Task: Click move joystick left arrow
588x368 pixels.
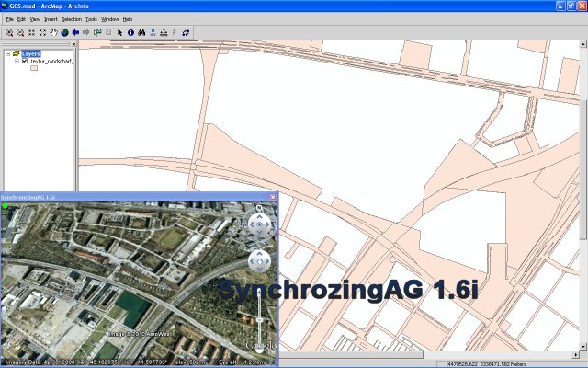Action: pyautogui.click(x=252, y=261)
